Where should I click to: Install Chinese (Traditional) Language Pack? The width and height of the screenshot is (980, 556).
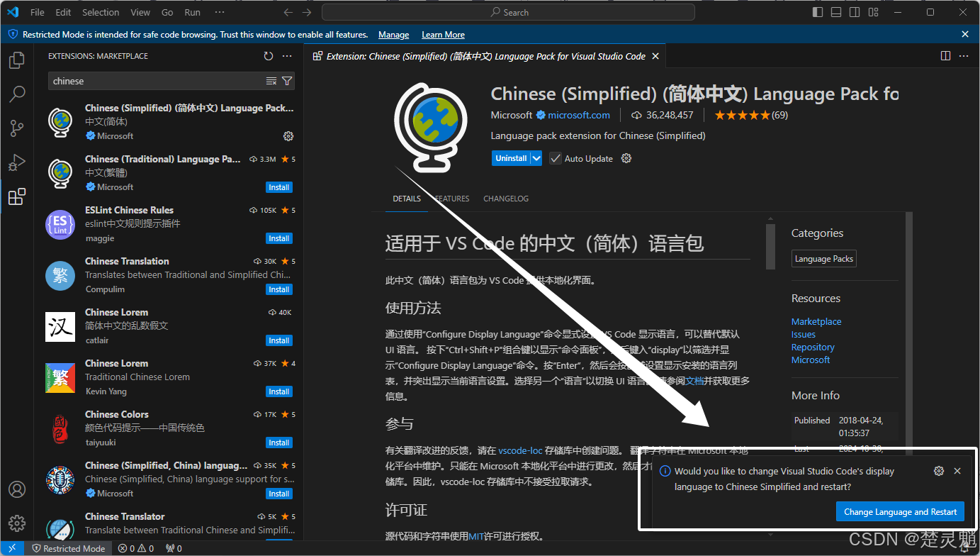(279, 187)
